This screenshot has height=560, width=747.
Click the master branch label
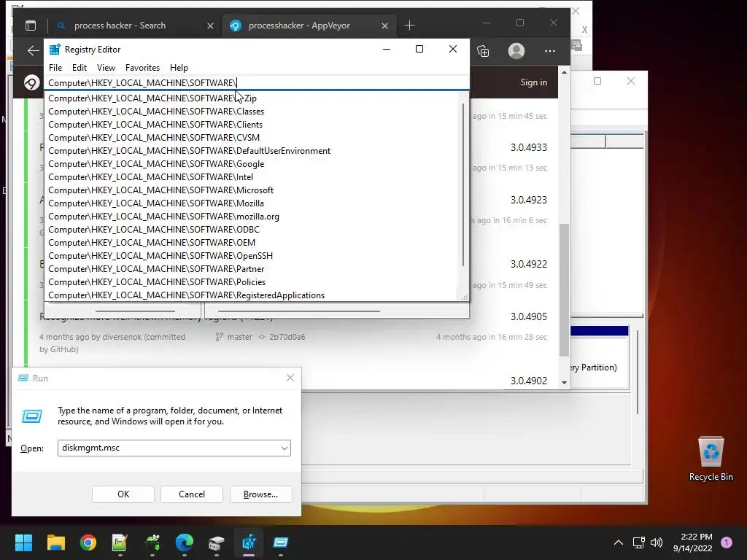tap(239, 337)
